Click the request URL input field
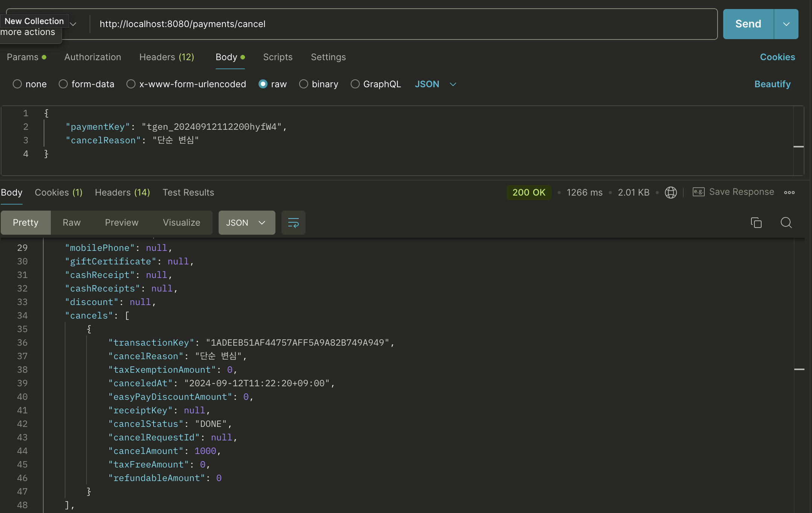812x513 pixels. (376, 24)
